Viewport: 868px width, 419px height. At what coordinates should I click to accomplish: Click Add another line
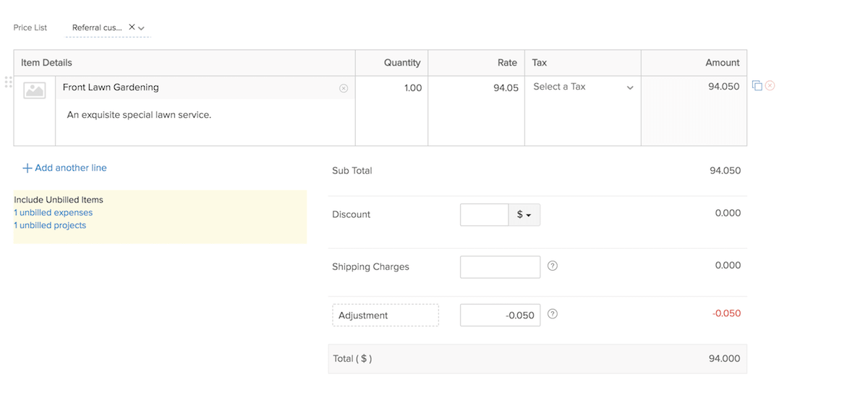coord(64,167)
